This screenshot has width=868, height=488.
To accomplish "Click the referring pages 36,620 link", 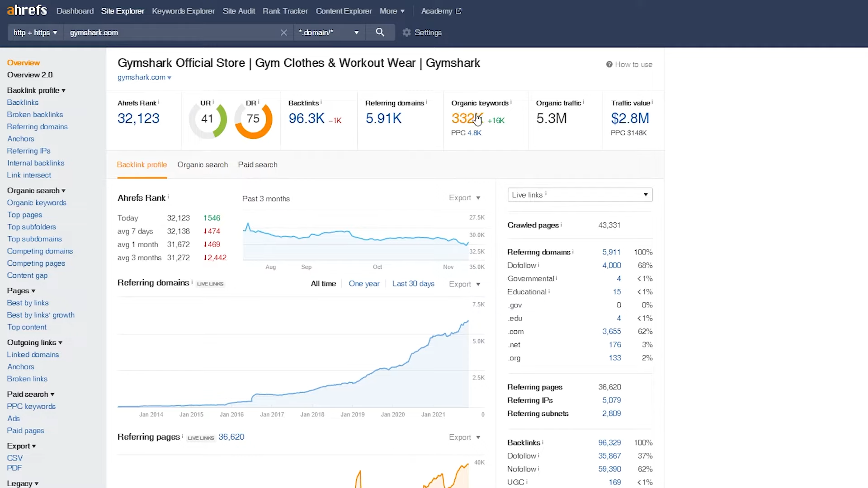I will tap(231, 437).
